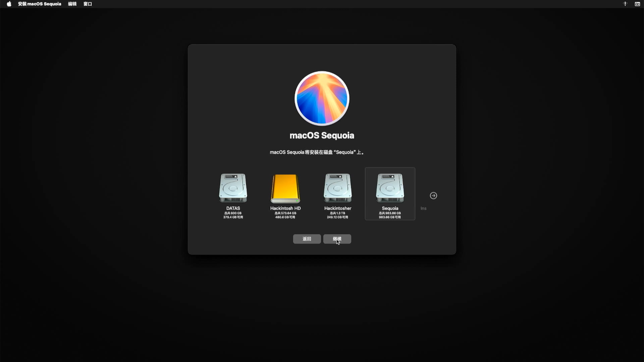Screen dimensions: 644x362
Task: Click the '总共 1.3 TB' text
Action: pos(337,213)
